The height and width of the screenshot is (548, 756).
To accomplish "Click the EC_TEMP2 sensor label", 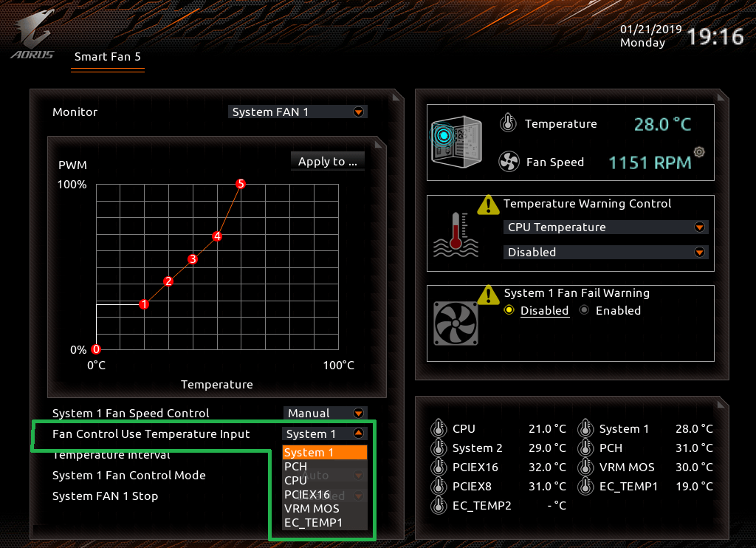I will [x=481, y=506].
